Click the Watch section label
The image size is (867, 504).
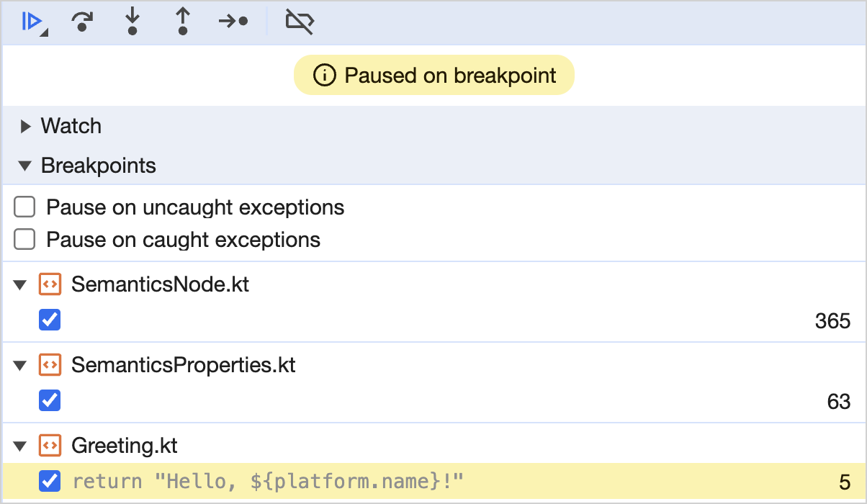point(71,126)
